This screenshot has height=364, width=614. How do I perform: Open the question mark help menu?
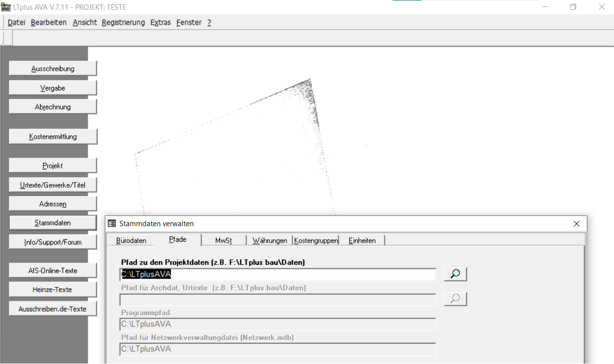point(209,22)
